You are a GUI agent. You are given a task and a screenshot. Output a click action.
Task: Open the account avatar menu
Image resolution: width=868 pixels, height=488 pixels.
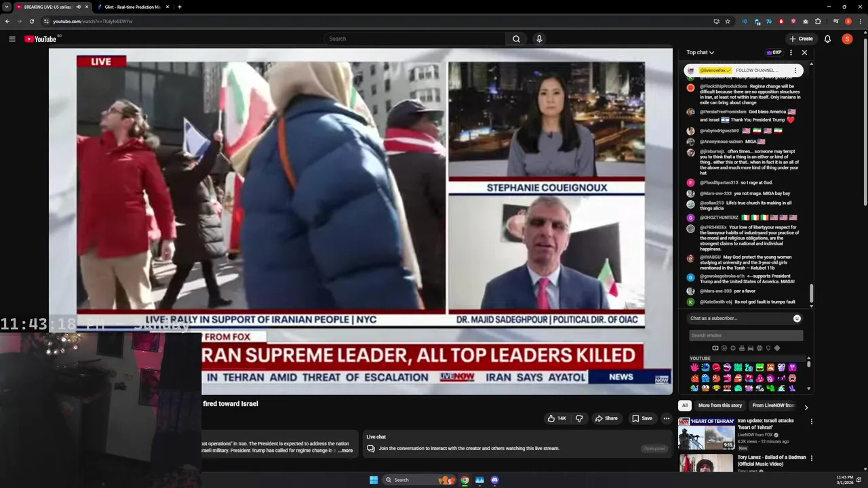[847, 39]
